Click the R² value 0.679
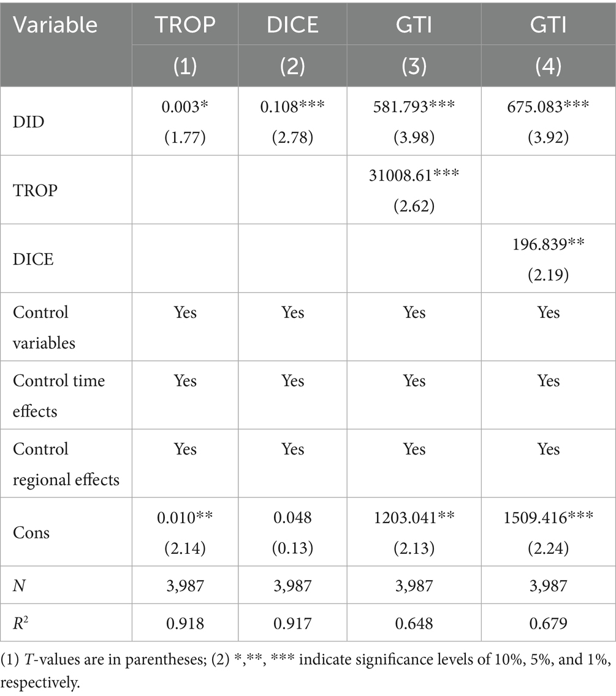616x696 pixels. coord(547,623)
